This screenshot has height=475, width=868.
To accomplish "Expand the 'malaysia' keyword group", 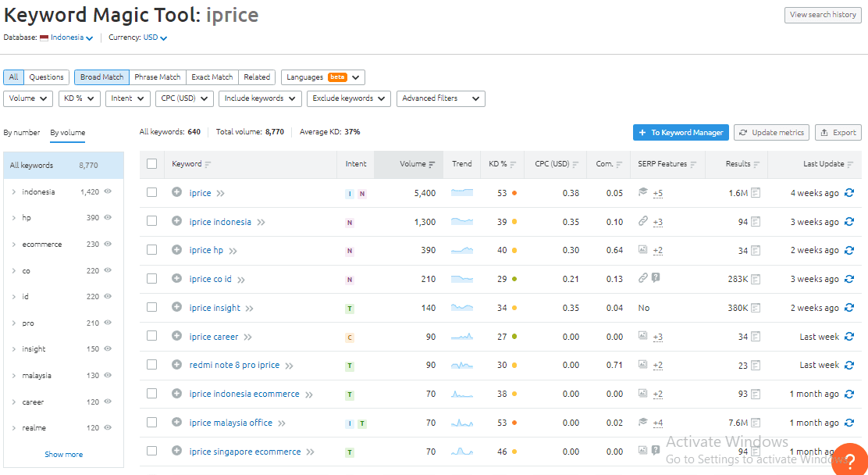I will tap(13, 375).
